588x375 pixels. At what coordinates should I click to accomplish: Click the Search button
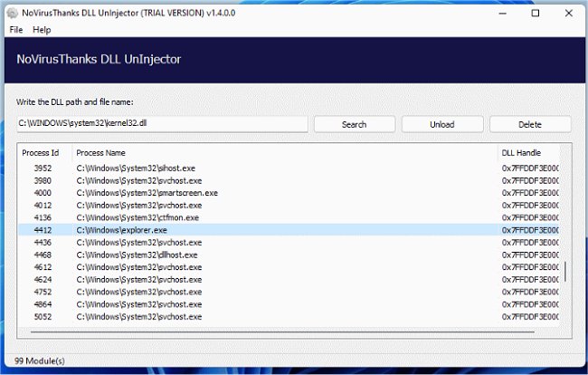[355, 124]
